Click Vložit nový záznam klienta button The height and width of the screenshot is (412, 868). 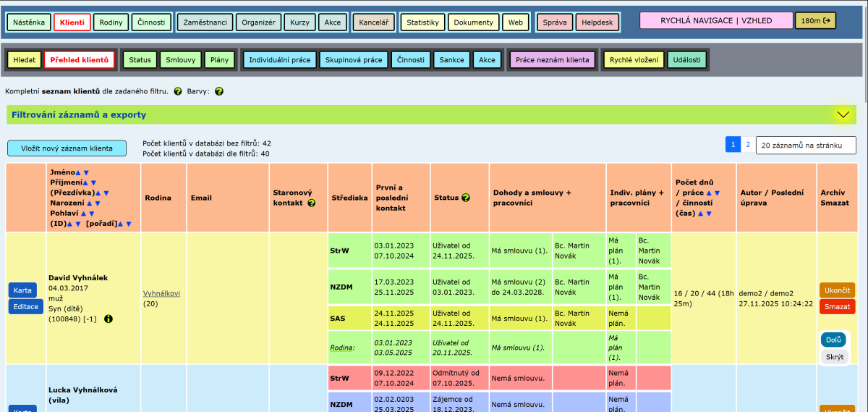click(67, 148)
